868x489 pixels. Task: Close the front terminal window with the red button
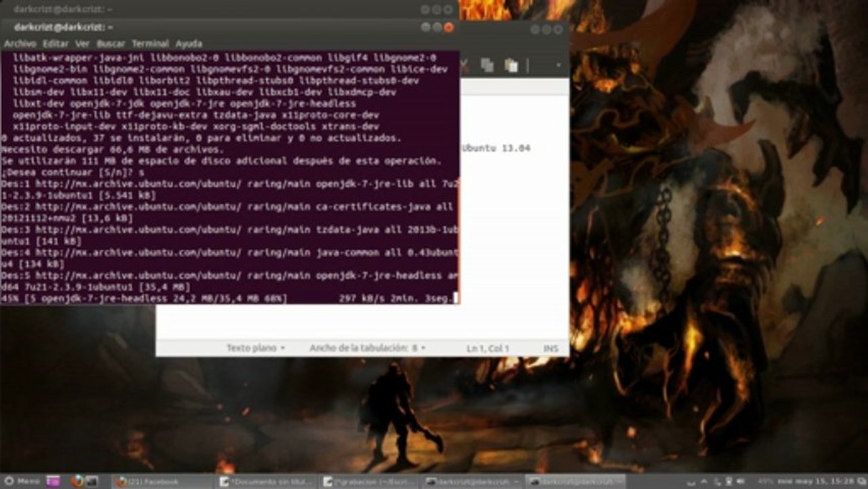pyautogui.click(x=449, y=27)
